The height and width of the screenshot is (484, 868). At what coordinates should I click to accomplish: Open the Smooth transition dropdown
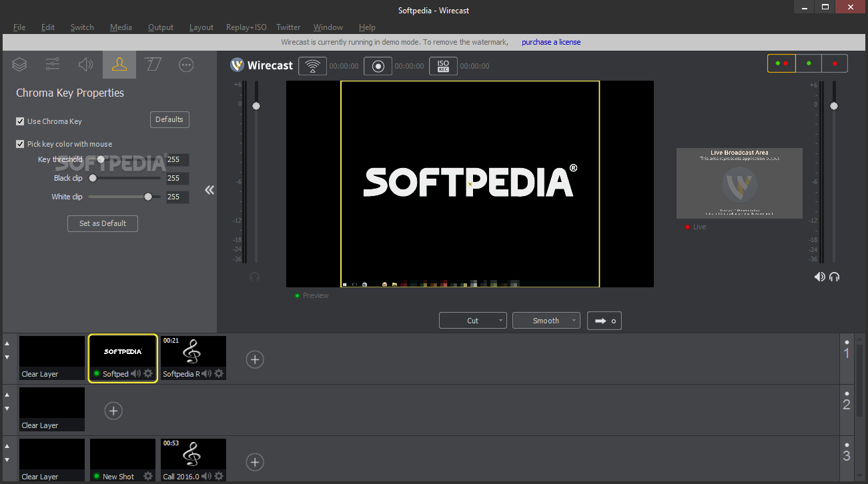coord(546,321)
